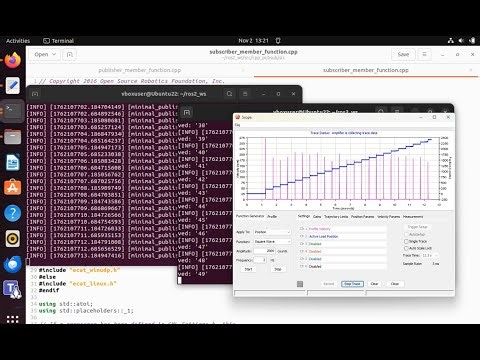
Task: Open Thunderbird mail from the dock
Action: tap(13, 264)
